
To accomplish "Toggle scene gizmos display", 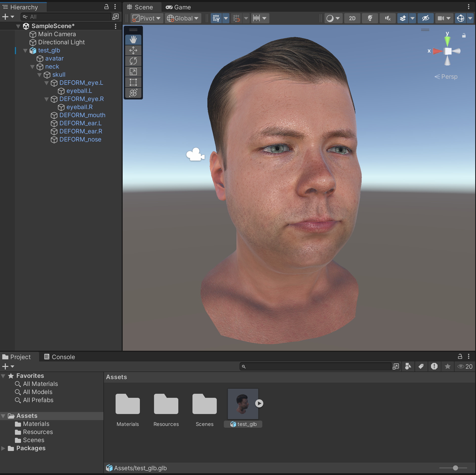I will 461,18.
